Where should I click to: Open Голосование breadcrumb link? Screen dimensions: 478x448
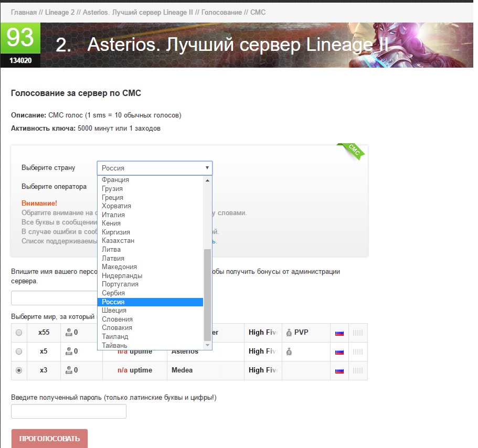221,13
